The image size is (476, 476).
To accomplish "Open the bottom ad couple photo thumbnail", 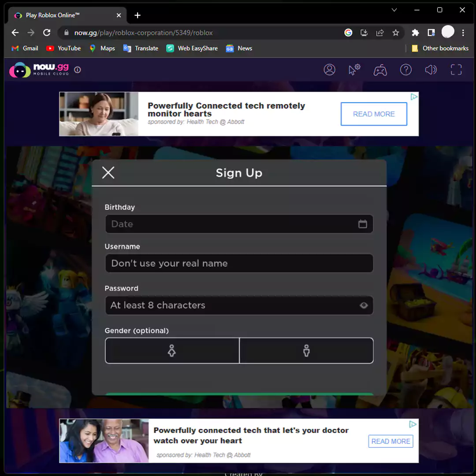I will (x=104, y=441).
